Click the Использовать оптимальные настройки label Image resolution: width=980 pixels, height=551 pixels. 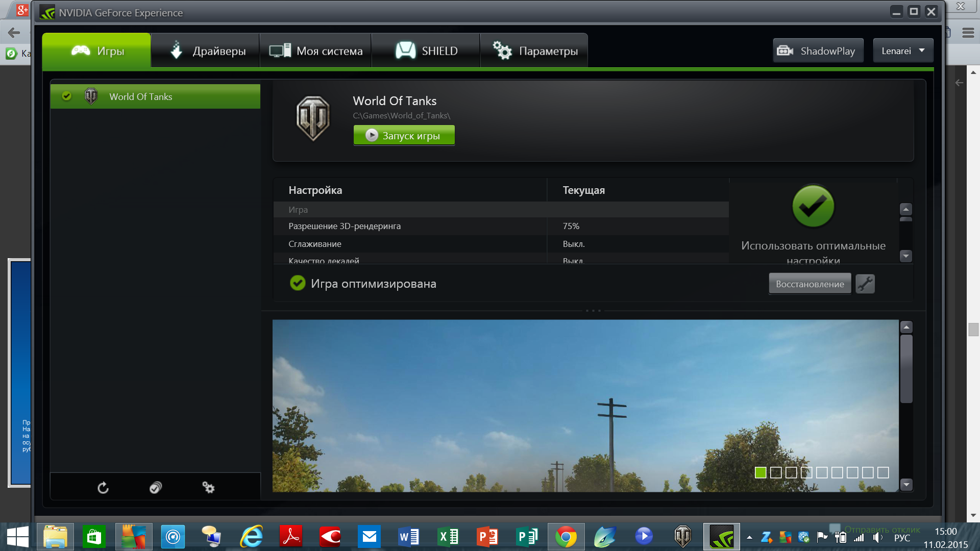click(x=813, y=253)
